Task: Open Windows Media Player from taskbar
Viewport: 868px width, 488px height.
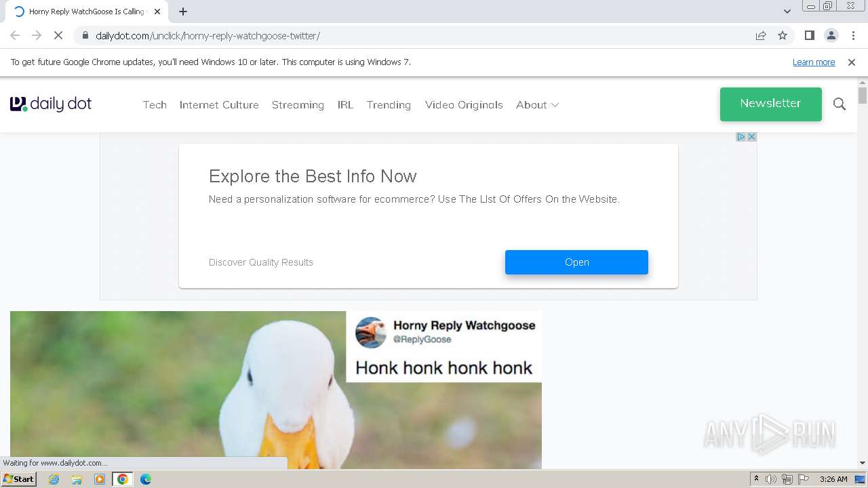Action: [x=100, y=479]
